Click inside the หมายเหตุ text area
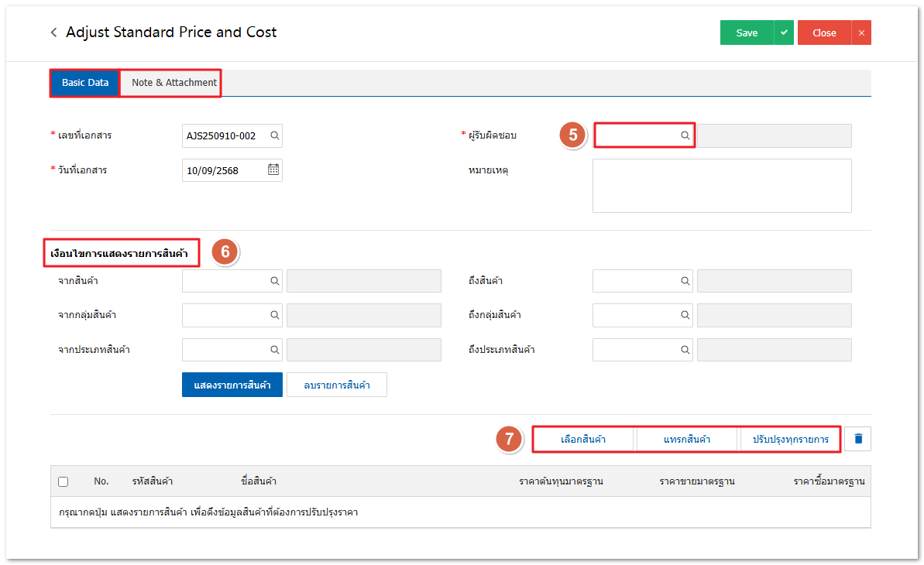The height and width of the screenshot is (565, 924). [721, 186]
